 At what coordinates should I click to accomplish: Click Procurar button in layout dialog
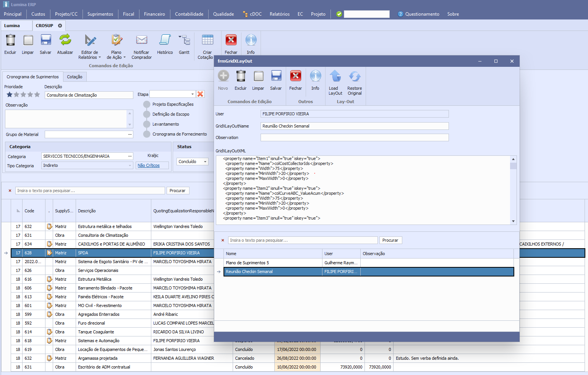tap(390, 240)
